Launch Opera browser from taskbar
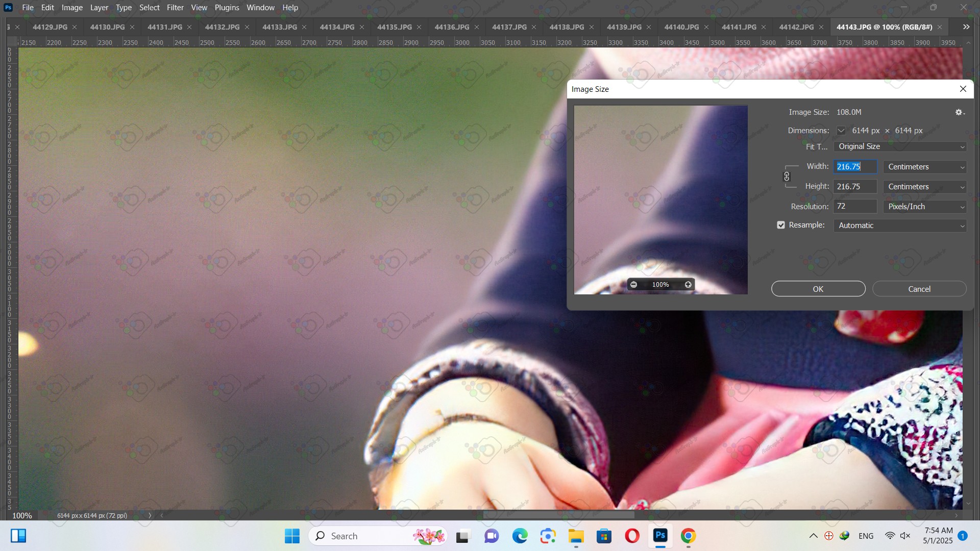The height and width of the screenshot is (551, 980). pyautogui.click(x=632, y=536)
